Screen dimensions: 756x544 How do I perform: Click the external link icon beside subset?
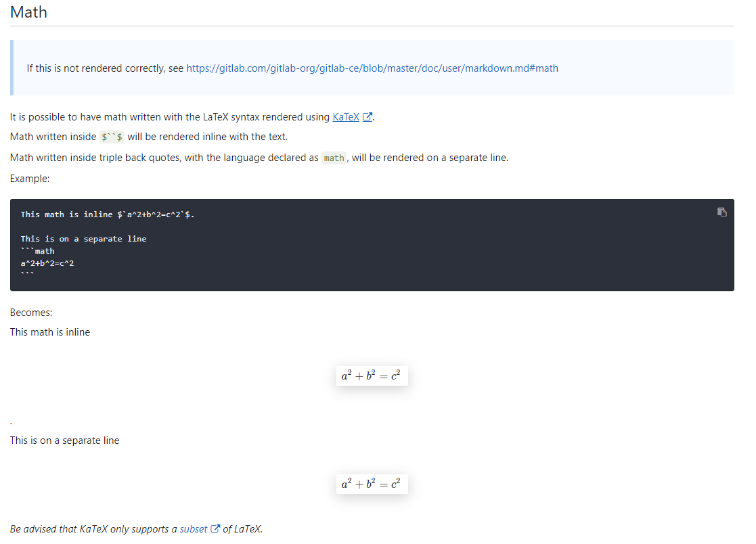click(215, 529)
